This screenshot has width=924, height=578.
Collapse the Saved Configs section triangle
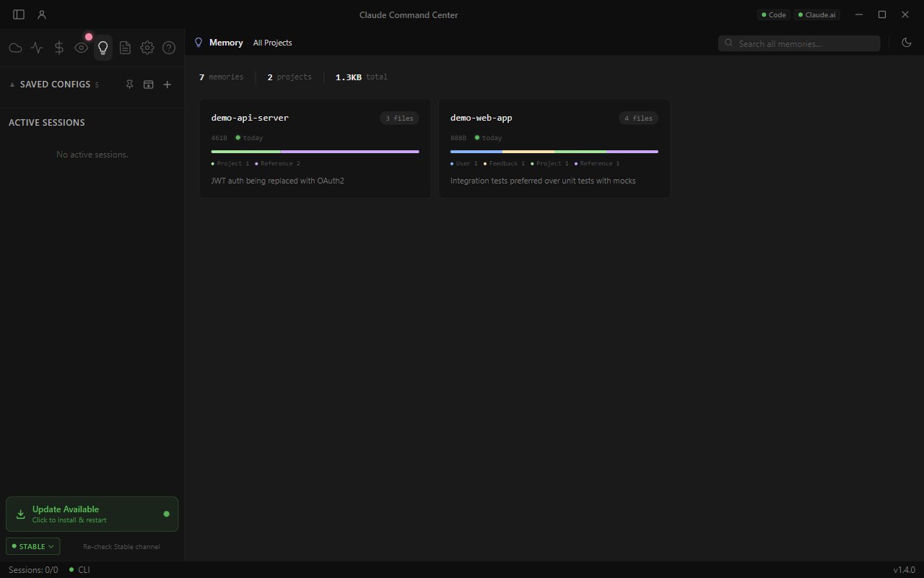tap(12, 85)
